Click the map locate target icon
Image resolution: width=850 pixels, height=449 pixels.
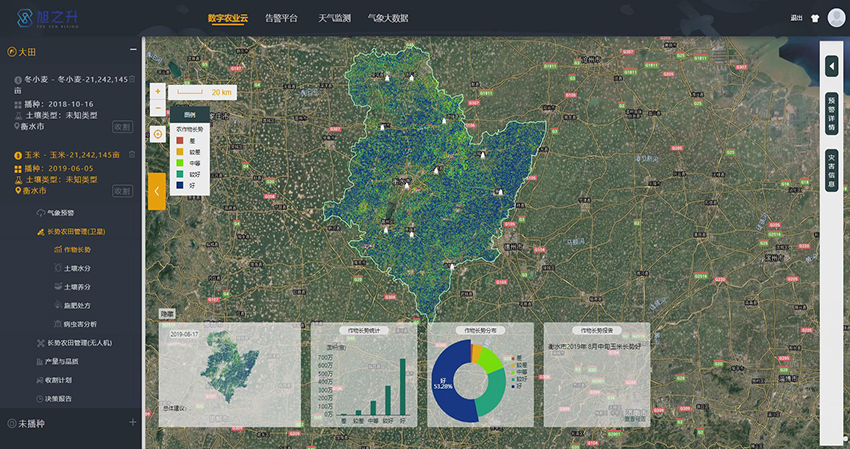tap(157, 133)
